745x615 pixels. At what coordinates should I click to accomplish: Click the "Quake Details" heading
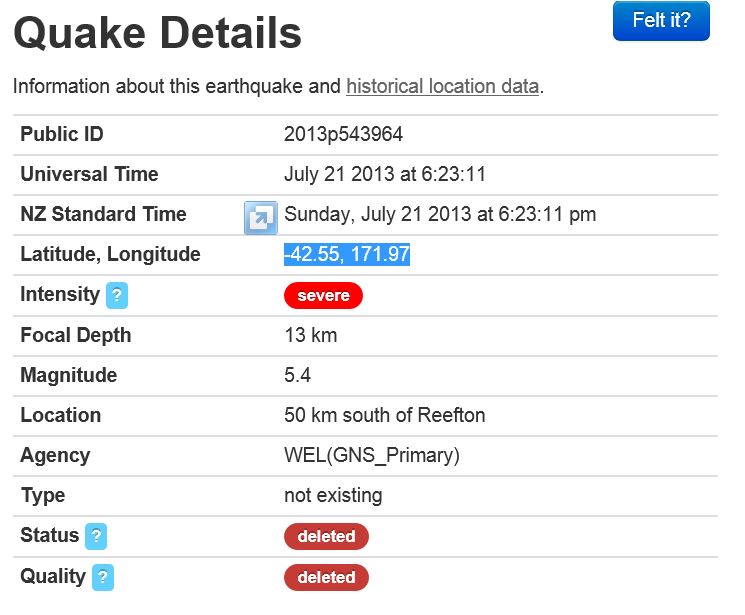pyautogui.click(x=157, y=34)
